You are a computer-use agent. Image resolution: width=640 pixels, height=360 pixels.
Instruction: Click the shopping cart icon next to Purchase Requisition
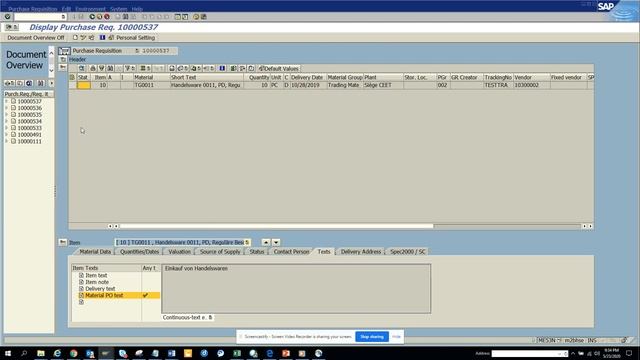coord(64,51)
